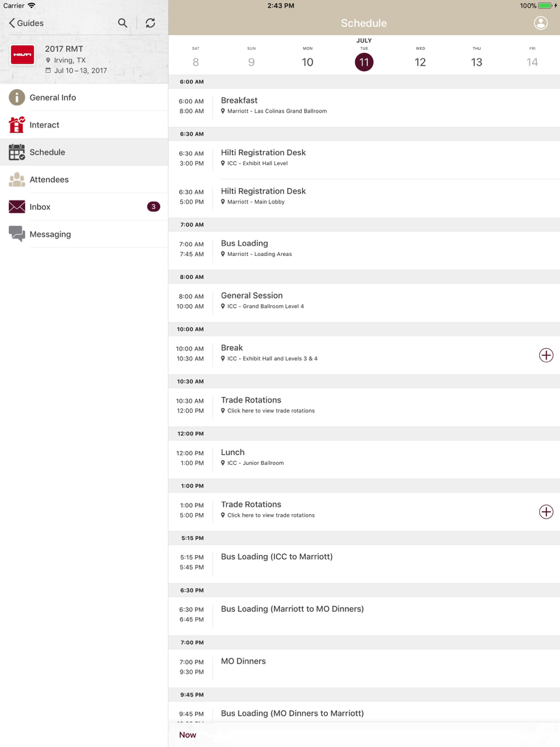Open the search magnifier icon
This screenshot has height=747, width=560.
tap(123, 23)
